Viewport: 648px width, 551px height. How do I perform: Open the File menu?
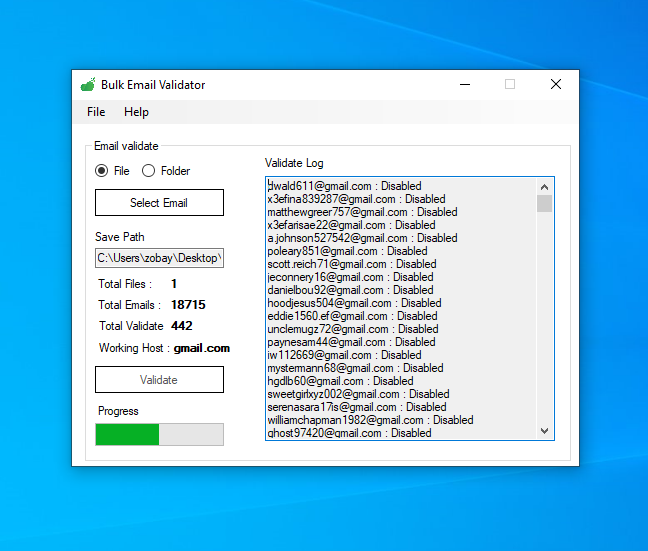coord(96,112)
